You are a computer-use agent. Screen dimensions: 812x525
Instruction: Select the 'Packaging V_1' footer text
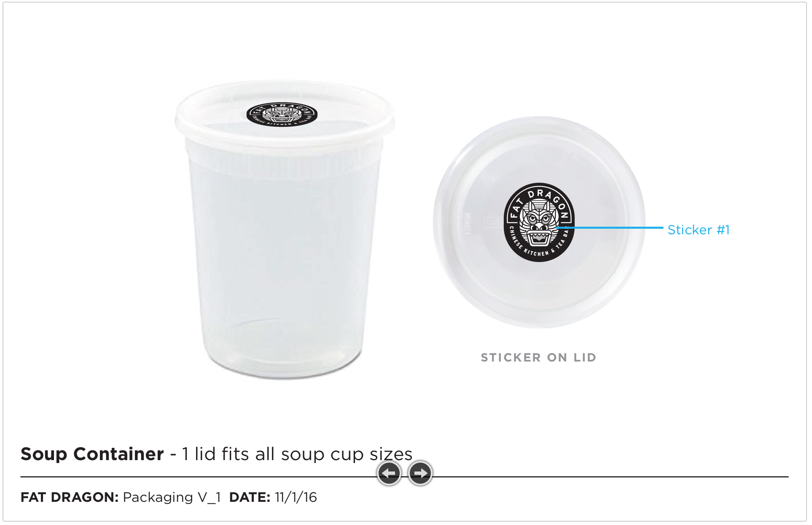tap(172, 498)
